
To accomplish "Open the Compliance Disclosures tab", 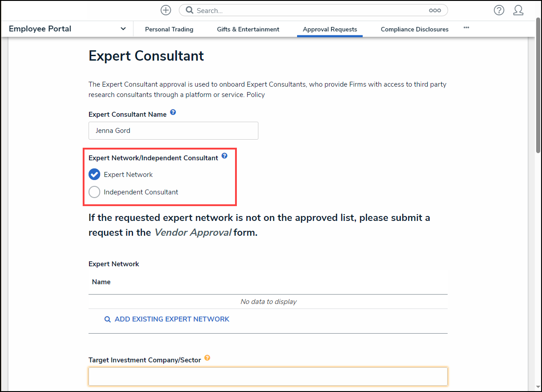I will pos(414,29).
